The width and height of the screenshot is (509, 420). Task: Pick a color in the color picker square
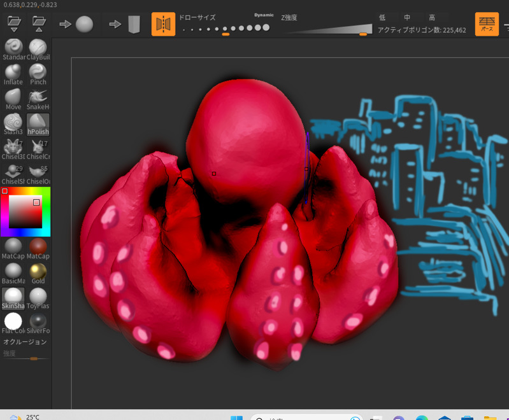tap(25, 211)
